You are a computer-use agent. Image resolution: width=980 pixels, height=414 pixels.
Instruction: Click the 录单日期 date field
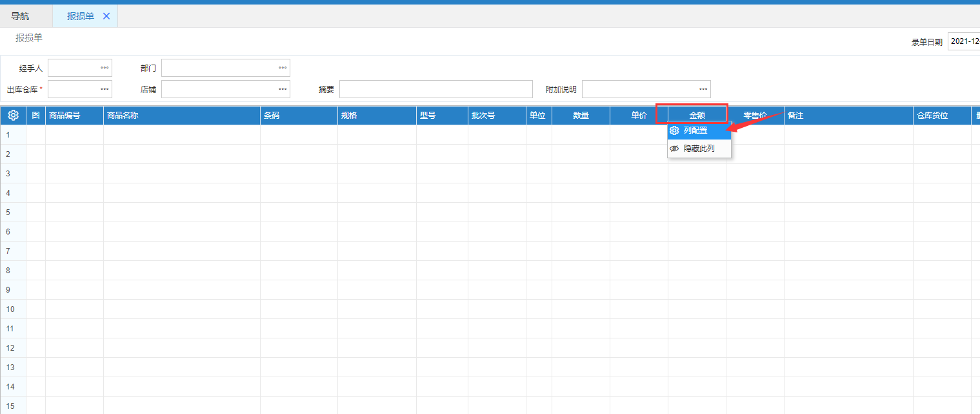point(964,41)
